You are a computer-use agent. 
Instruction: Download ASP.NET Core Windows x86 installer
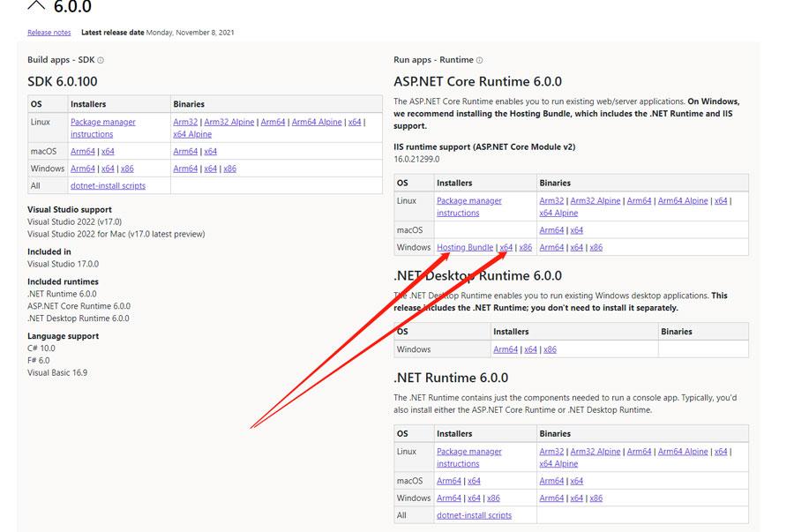[x=526, y=248]
